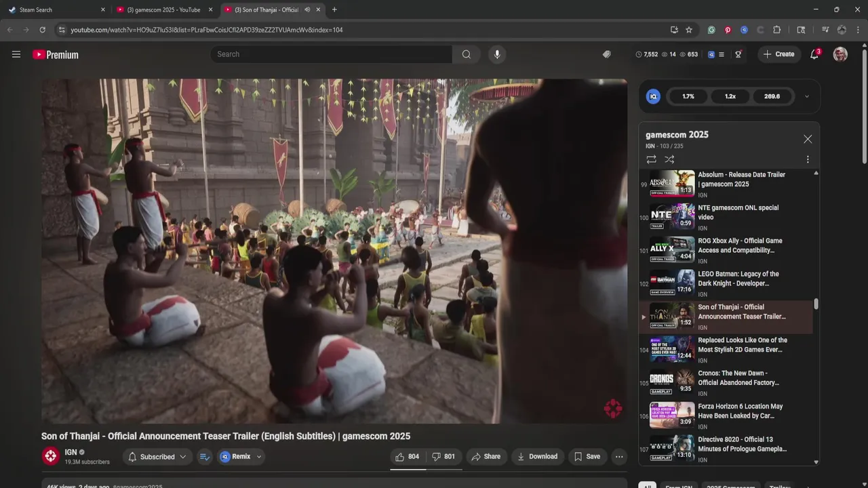Viewport: 868px width, 488px height.
Task: Select Son of Thanjai playlist entry
Action: tap(726, 317)
